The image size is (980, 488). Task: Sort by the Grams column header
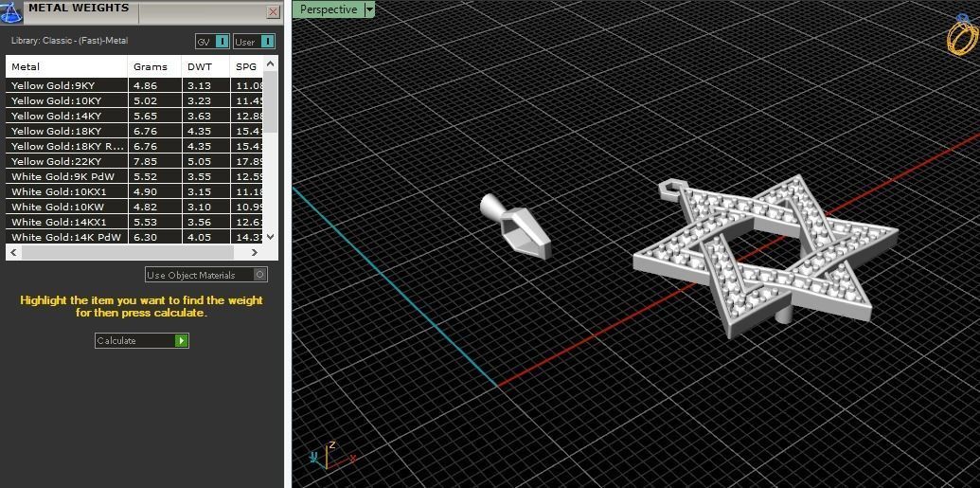coord(154,66)
